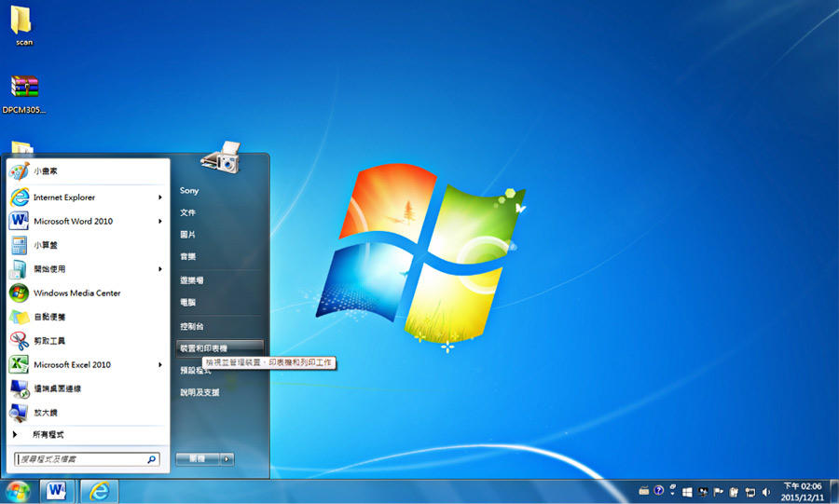This screenshot has height=504, width=839.
Task: Click the monitor program icon in tray
Action: coord(703,492)
